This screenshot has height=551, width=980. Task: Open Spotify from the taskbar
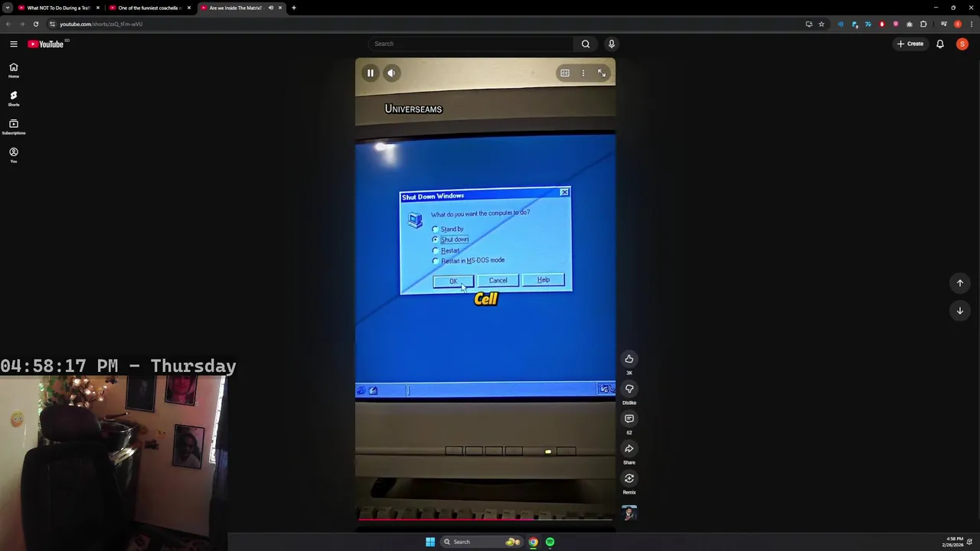(x=550, y=542)
